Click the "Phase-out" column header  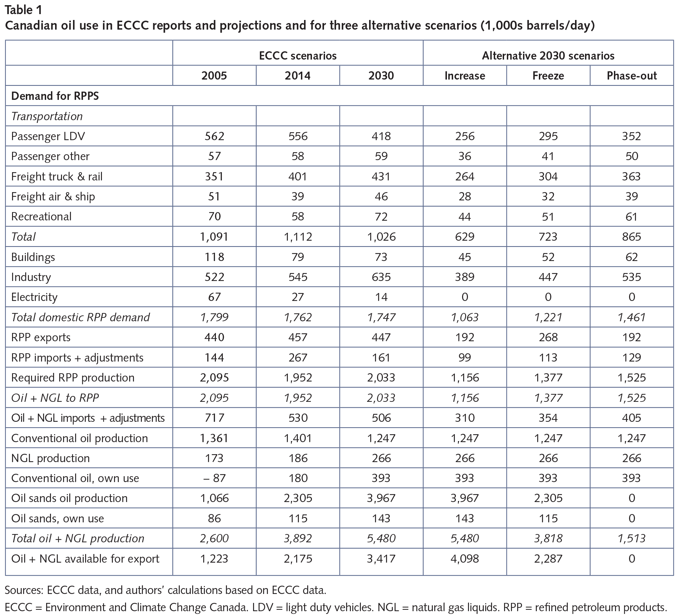(x=632, y=76)
